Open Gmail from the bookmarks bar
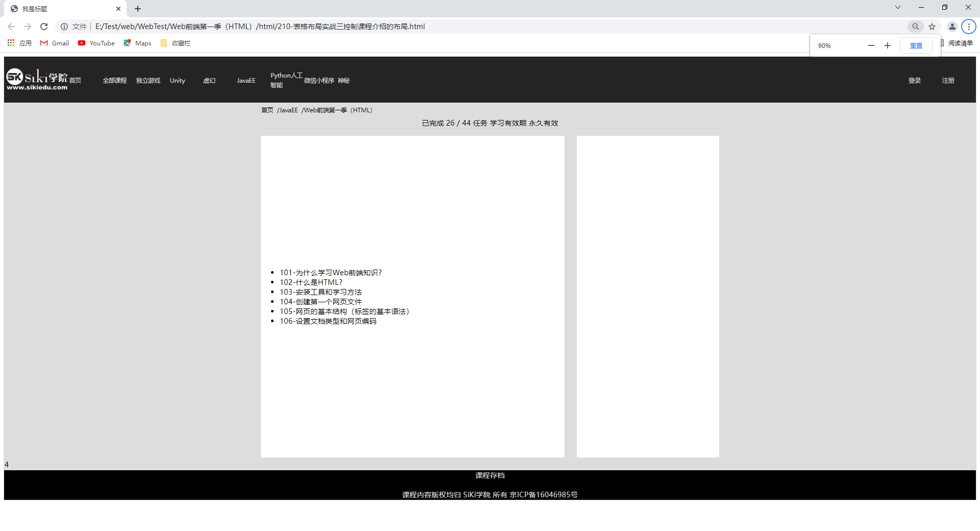Screen dimensions: 980x531 click(54, 43)
